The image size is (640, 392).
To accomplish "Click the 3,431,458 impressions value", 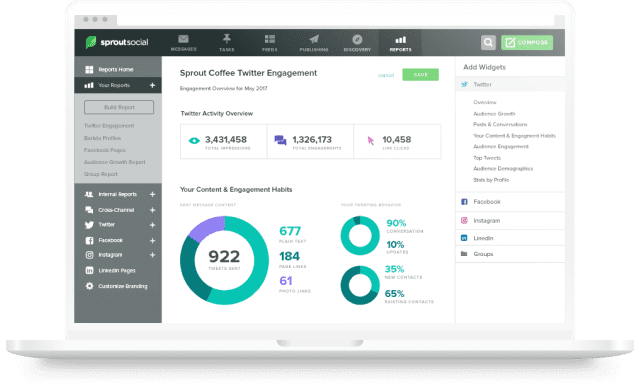I will point(226,140).
